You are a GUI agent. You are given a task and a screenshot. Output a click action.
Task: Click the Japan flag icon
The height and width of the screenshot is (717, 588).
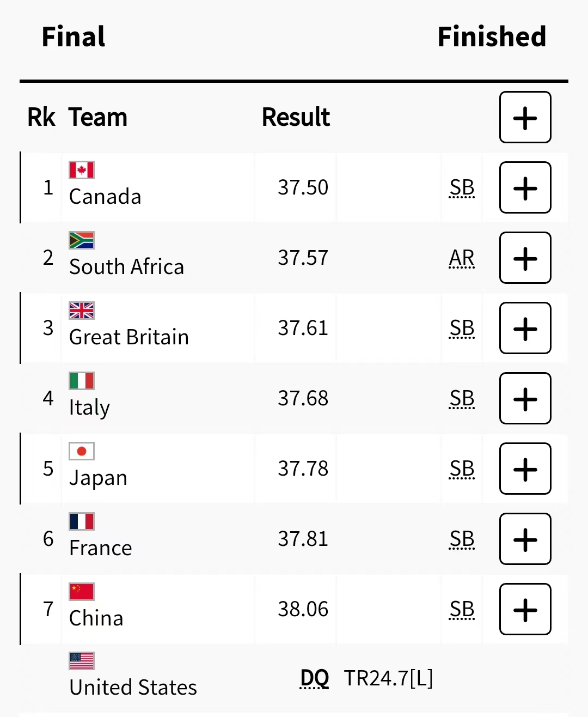pos(82,451)
